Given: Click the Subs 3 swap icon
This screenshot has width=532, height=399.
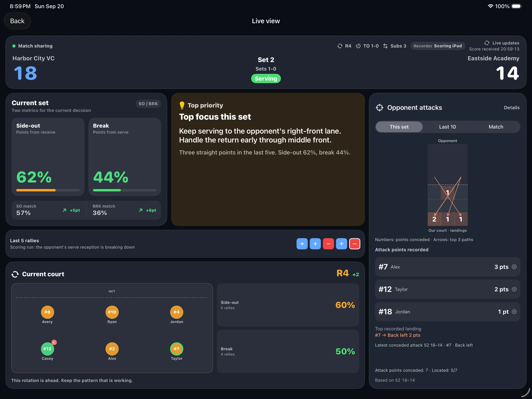Looking at the screenshot, I should (385, 46).
